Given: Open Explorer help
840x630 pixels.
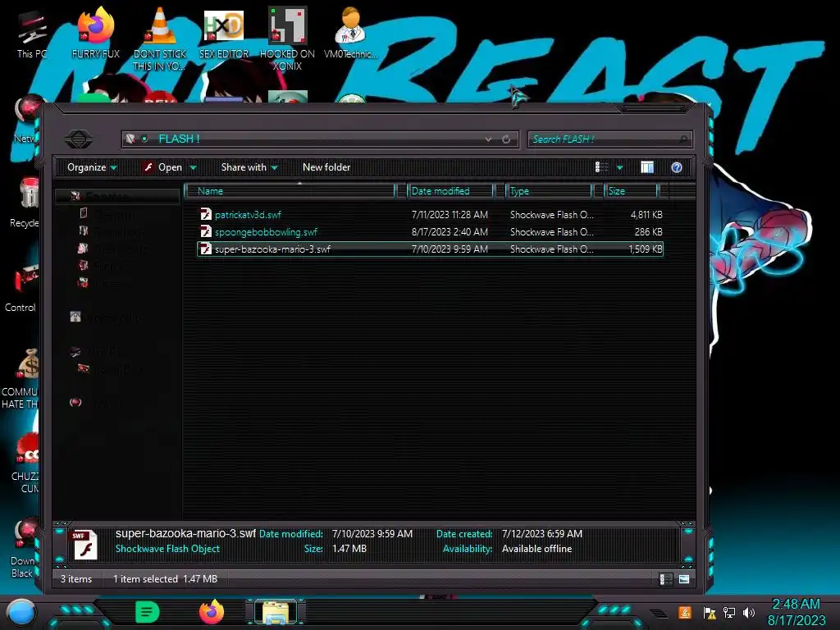Looking at the screenshot, I should (677, 167).
